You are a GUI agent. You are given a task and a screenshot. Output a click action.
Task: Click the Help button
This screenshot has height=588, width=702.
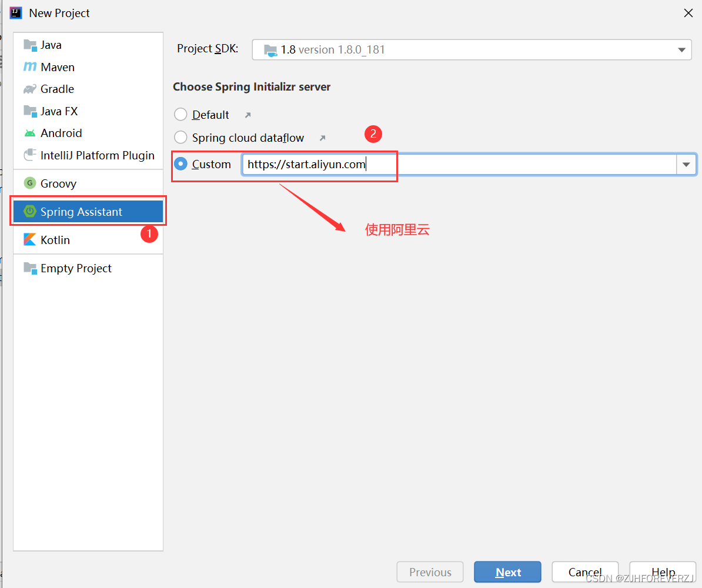(x=663, y=572)
